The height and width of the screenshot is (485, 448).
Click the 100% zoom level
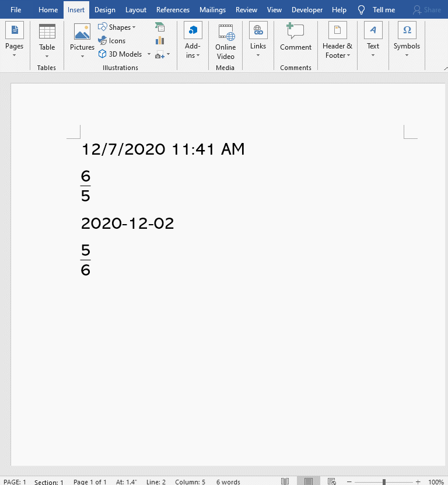pyautogui.click(x=436, y=481)
